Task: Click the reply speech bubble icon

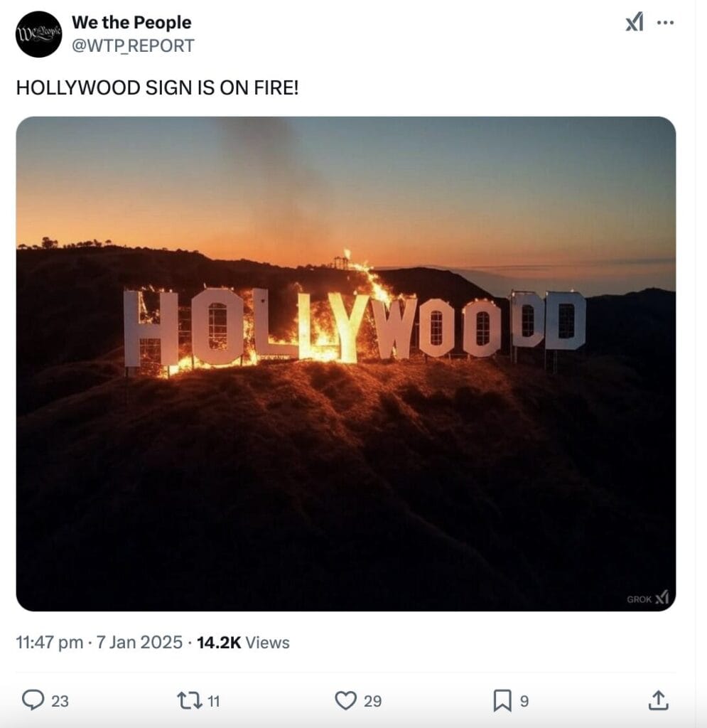Action: 33,700
